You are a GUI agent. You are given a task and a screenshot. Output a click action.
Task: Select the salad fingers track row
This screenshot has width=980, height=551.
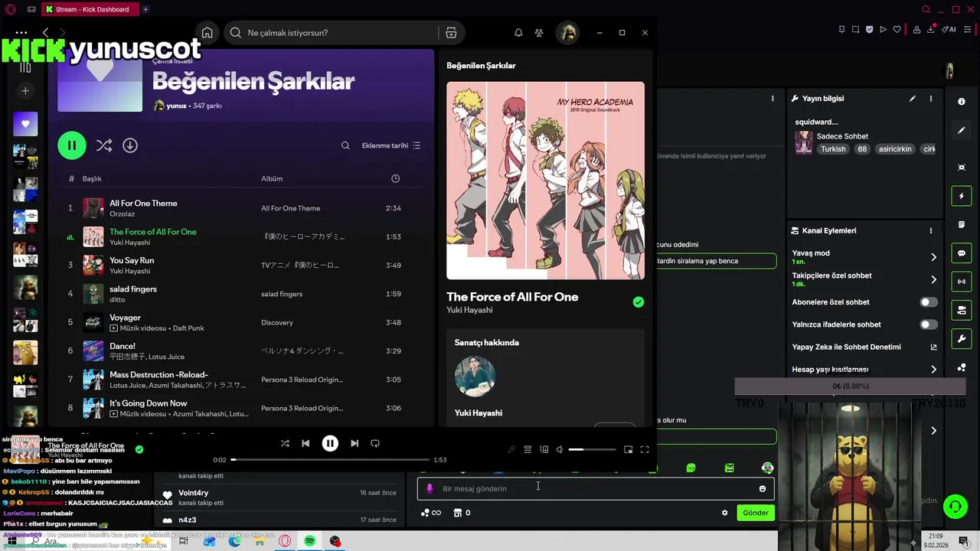241,294
